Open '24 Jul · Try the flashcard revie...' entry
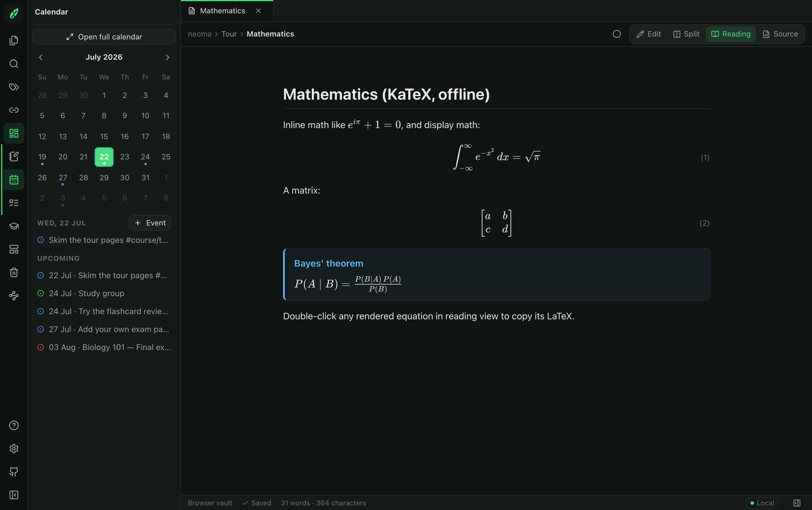This screenshot has width=812, height=510. point(104,312)
